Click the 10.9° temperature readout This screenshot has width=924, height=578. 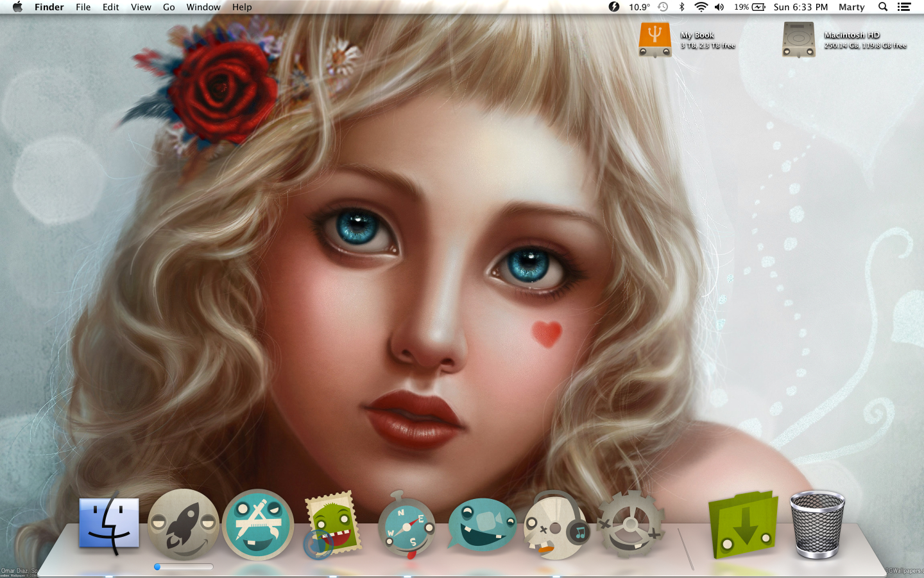(x=639, y=7)
